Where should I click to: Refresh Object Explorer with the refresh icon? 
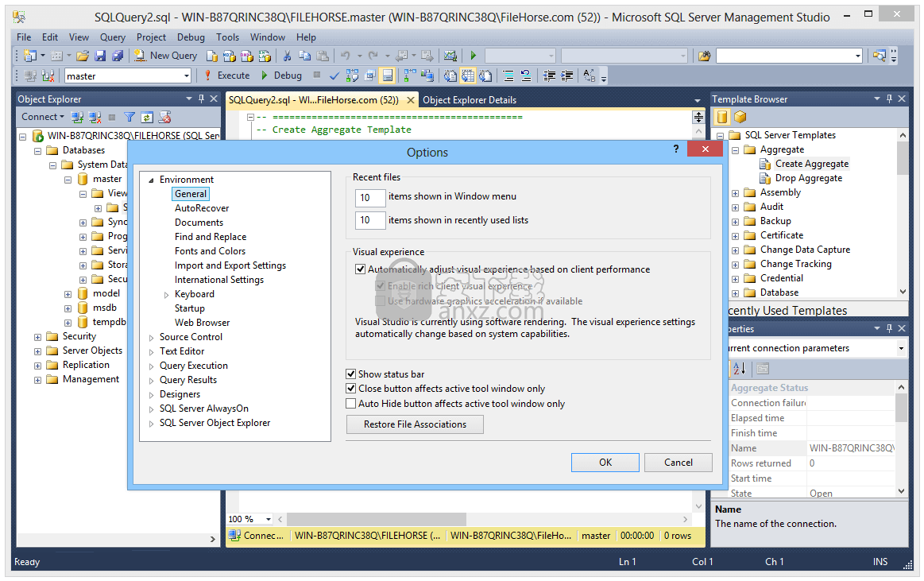pyautogui.click(x=147, y=118)
